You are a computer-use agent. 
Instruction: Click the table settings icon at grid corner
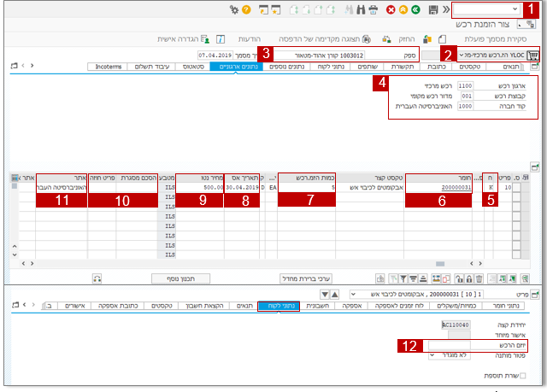click(x=15, y=178)
